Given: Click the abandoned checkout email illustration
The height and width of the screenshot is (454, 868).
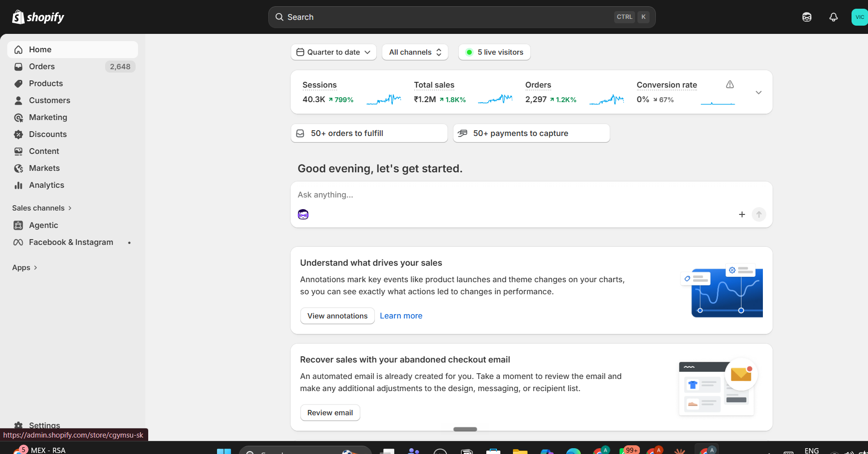Looking at the screenshot, I should coord(718,387).
